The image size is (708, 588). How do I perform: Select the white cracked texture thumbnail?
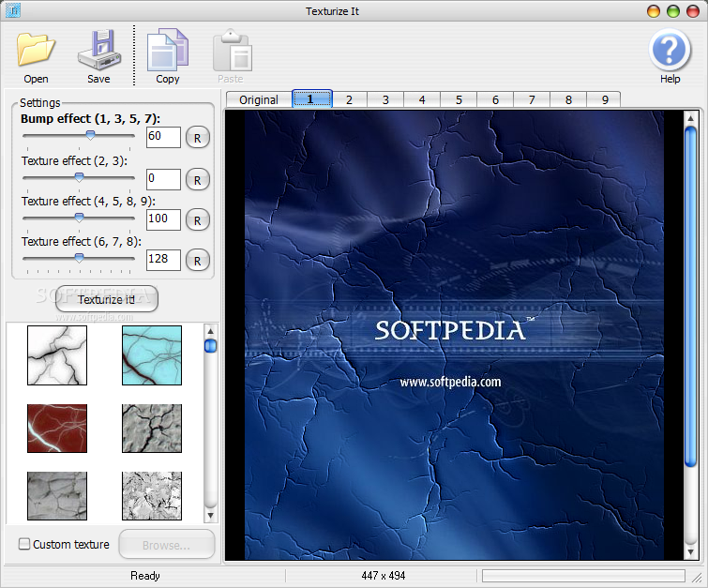(x=57, y=355)
